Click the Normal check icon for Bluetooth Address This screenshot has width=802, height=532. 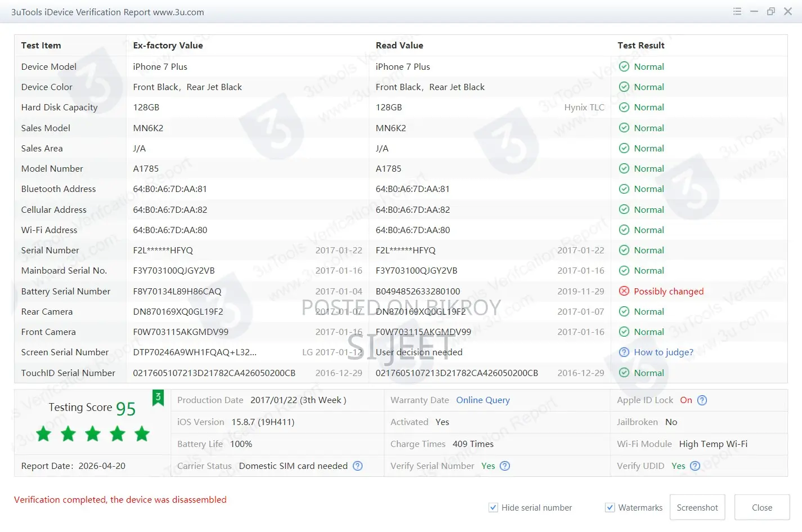coord(624,189)
